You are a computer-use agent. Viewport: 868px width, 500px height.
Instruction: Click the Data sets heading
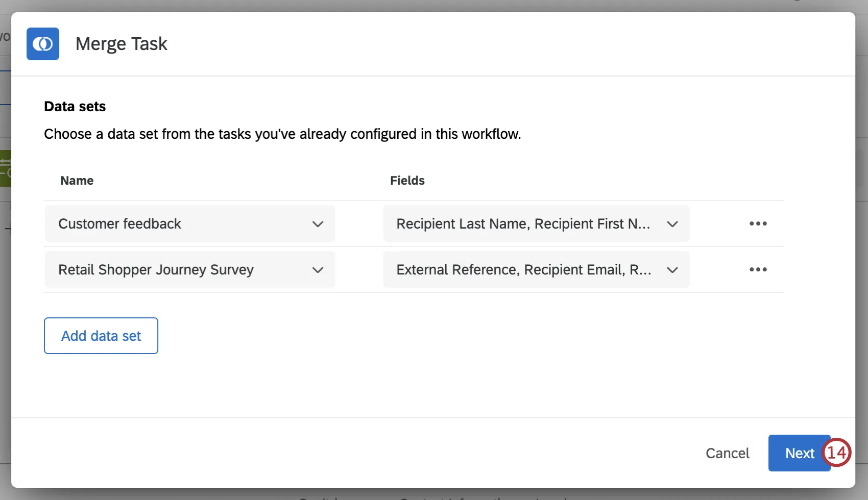coord(75,106)
